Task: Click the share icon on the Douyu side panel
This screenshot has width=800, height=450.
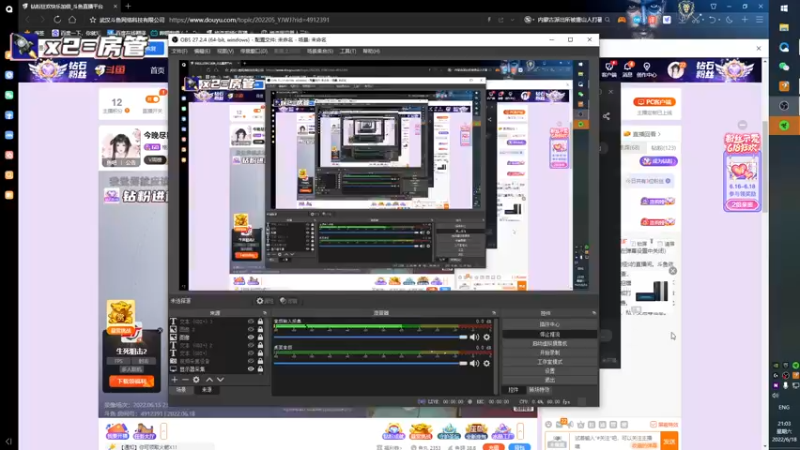Action: coord(606,116)
